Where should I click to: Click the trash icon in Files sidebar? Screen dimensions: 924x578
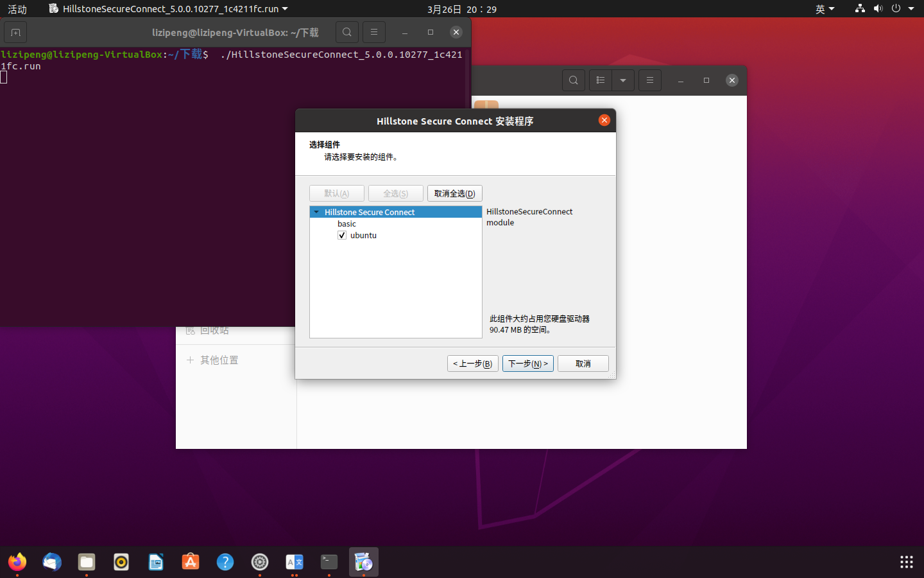[191, 330]
